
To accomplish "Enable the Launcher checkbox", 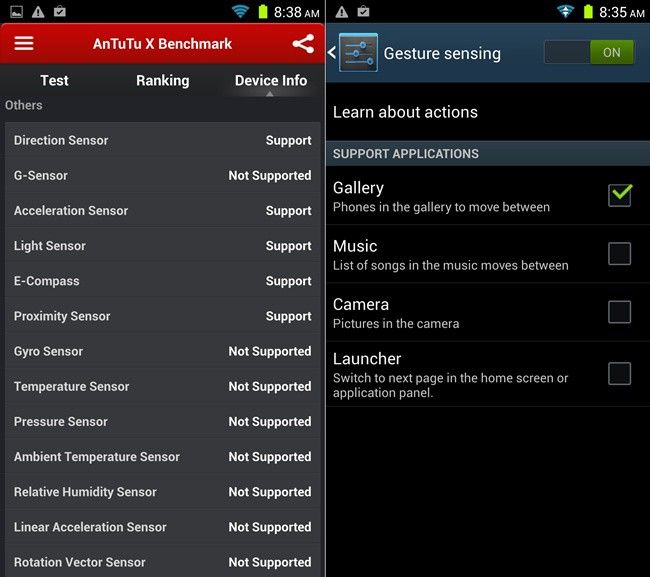I will pos(620,373).
